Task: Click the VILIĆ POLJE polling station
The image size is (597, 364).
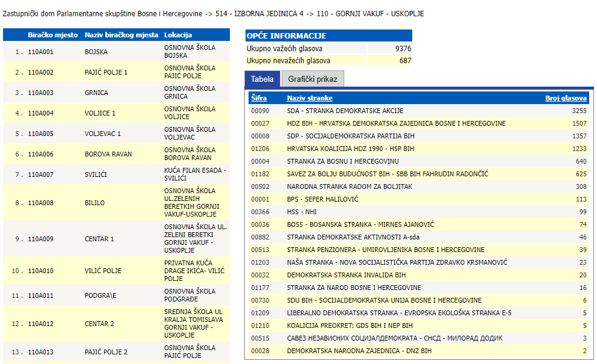Action: tap(103, 271)
